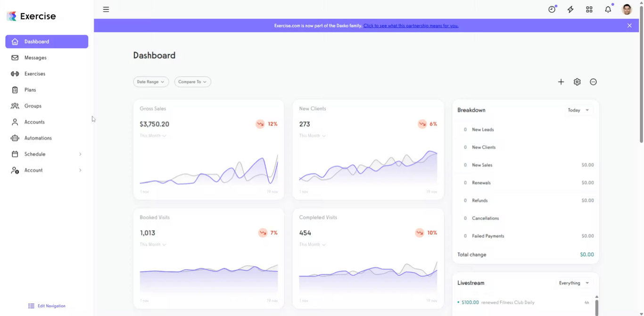644x316 pixels.
Task: Open the apps grid icon
Action: click(589, 9)
